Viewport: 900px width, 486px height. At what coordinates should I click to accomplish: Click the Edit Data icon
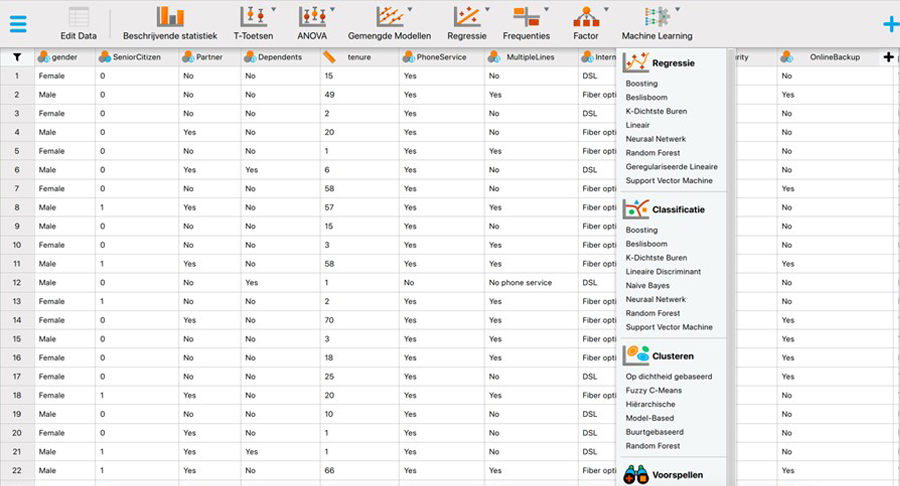coord(78,18)
